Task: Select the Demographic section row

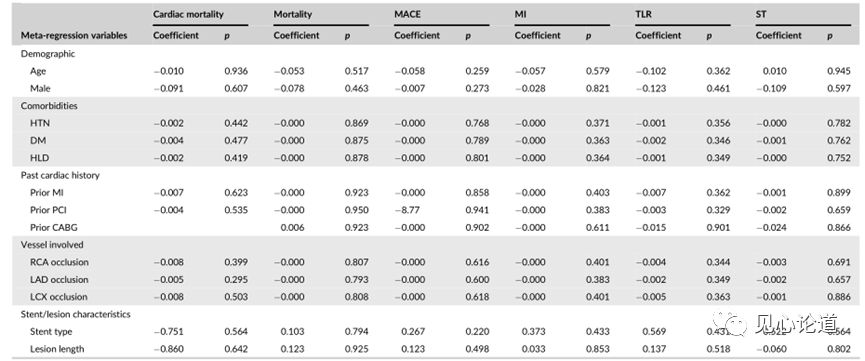Action: [432, 54]
